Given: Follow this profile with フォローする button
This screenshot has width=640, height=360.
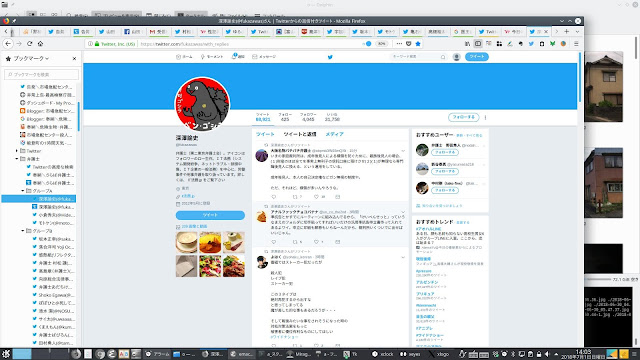Looking at the screenshot, I should pyautogui.click(x=463, y=117).
